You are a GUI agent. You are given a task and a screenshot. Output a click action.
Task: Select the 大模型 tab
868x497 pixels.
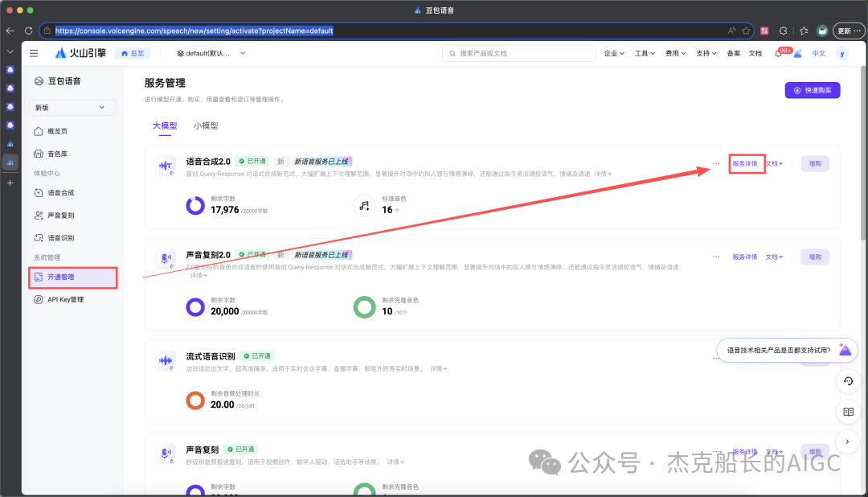tap(165, 125)
